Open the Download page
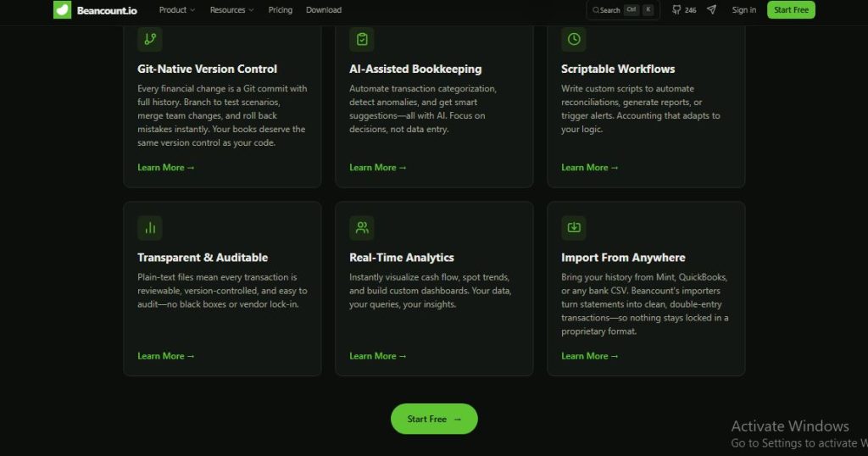 click(x=324, y=10)
